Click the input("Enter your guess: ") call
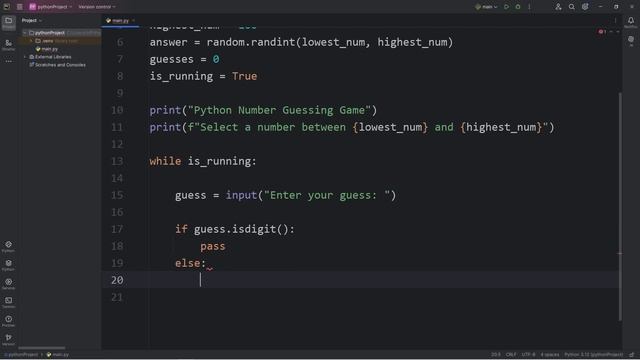This screenshot has height=360, width=640. [311, 196]
